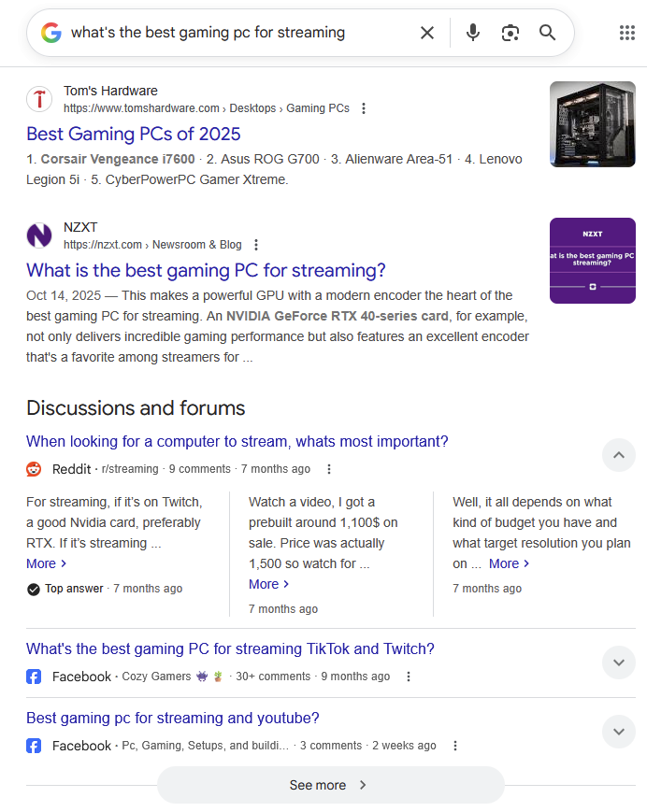Open more options for Tom's Hardware result
Screen dimensions: 647x812
[364, 108]
